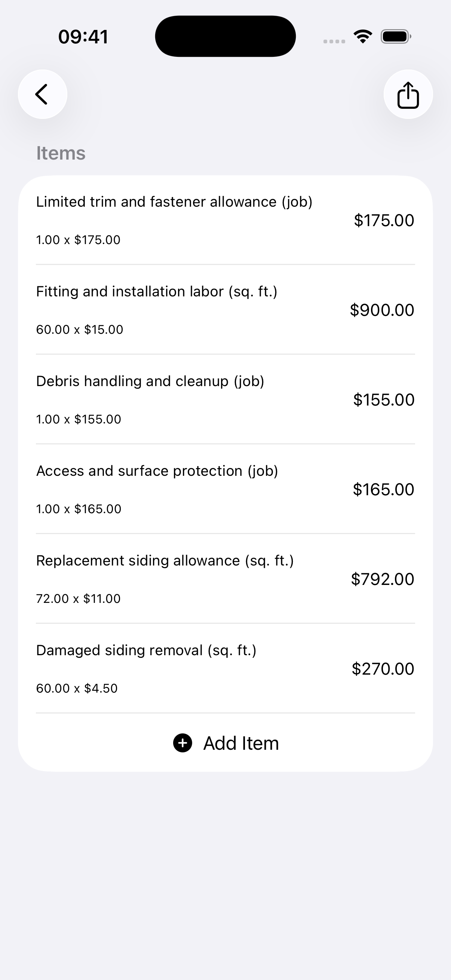Image resolution: width=451 pixels, height=980 pixels.
Task: Tap the Items section header
Action: (61, 153)
